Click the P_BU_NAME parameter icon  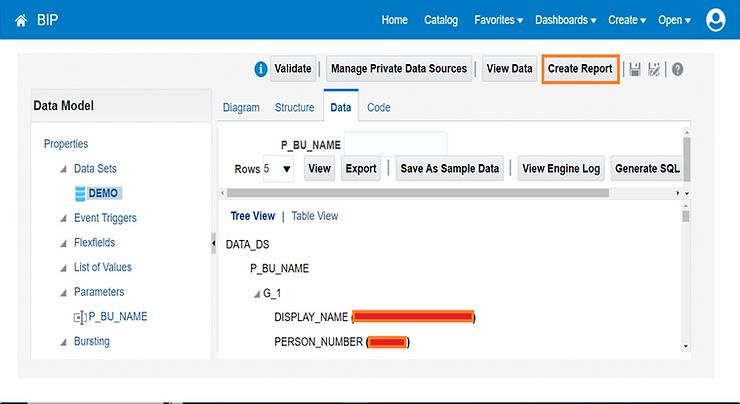point(80,317)
